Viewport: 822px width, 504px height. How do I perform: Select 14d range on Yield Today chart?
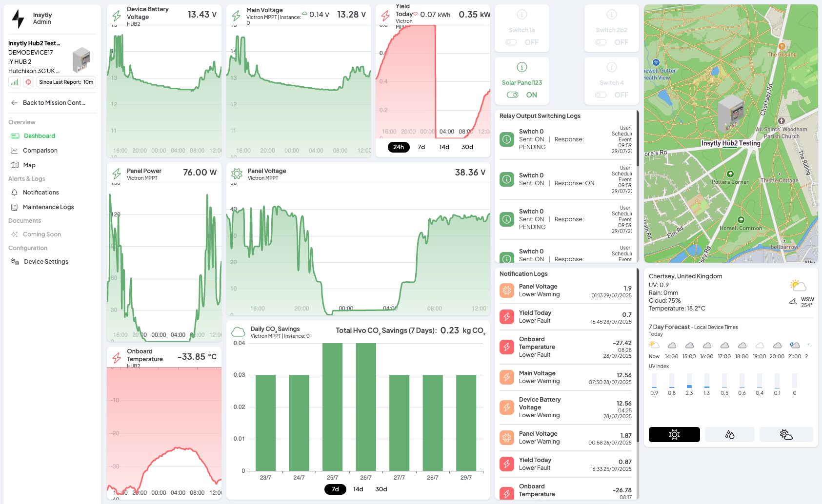pos(444,147)
